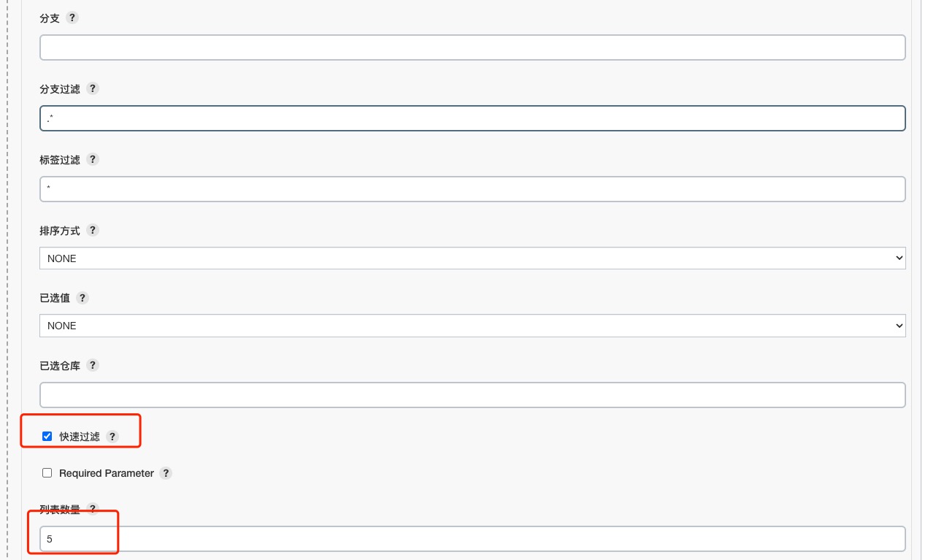Screen dimensions: 928x560
Task: Focus the empty 分支 text field
Action: [472, 47]
